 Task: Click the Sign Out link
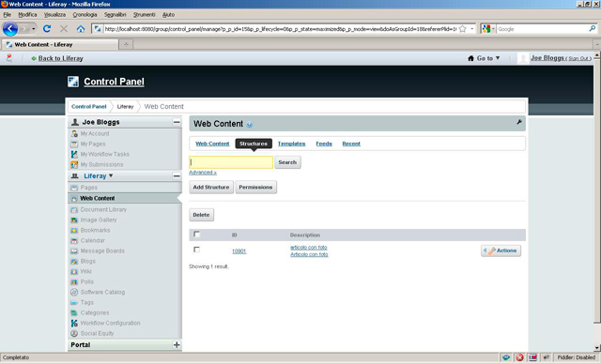tap(578, 58)
